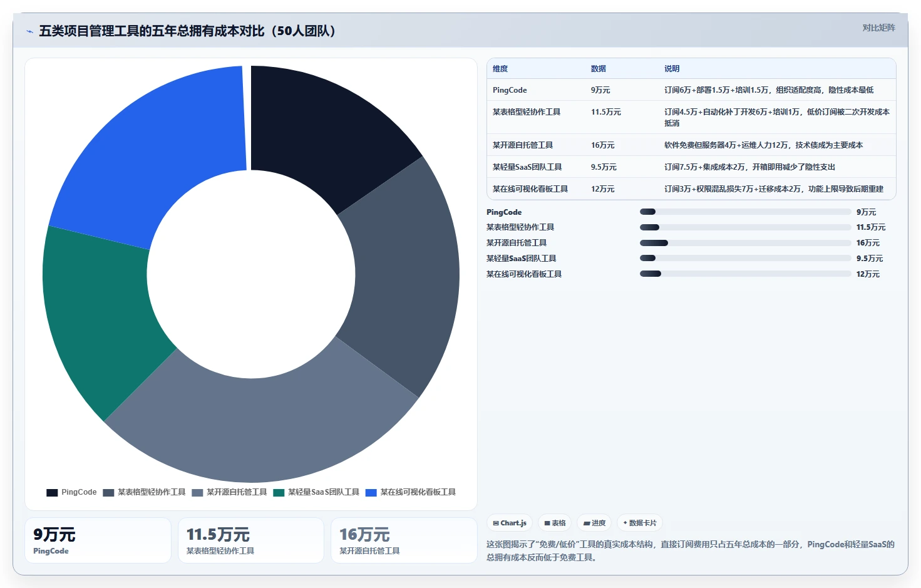Click the 某开源自托管工具 table row name
Screen dimensions: 921x588
pos(523,145)
